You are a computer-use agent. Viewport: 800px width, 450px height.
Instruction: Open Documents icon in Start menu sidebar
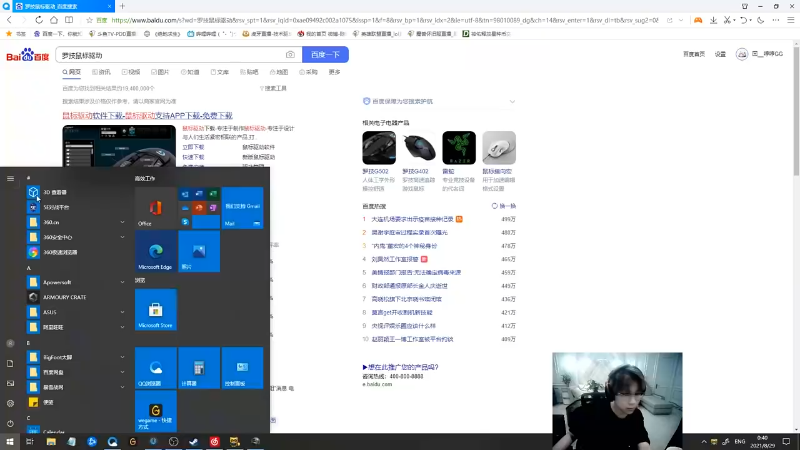[10, 363]
